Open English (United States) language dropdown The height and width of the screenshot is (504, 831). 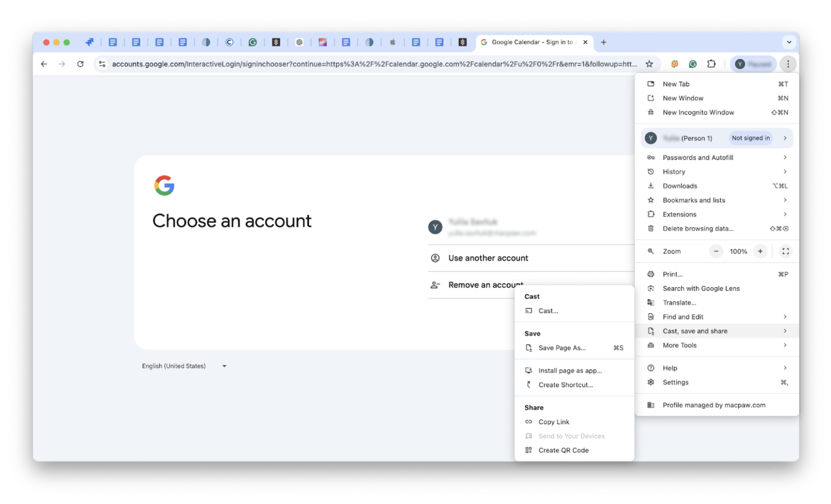tap(184, 367)
